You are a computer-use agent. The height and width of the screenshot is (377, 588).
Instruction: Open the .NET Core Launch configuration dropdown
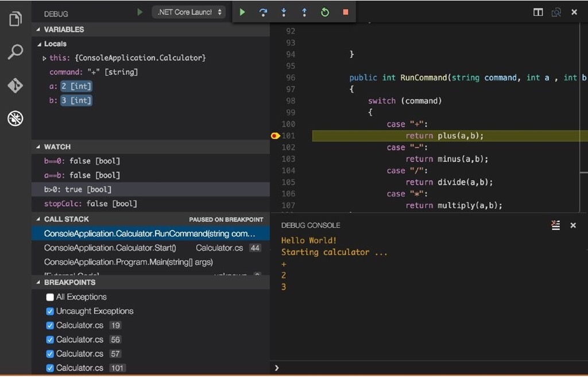pyautogui.click(x=189, y=12)
